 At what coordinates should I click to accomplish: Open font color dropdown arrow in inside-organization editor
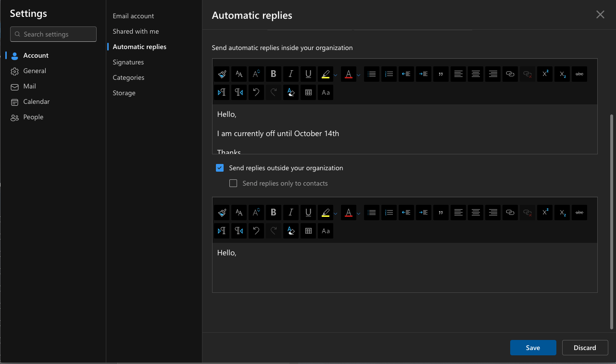click(x=358, y=75)
